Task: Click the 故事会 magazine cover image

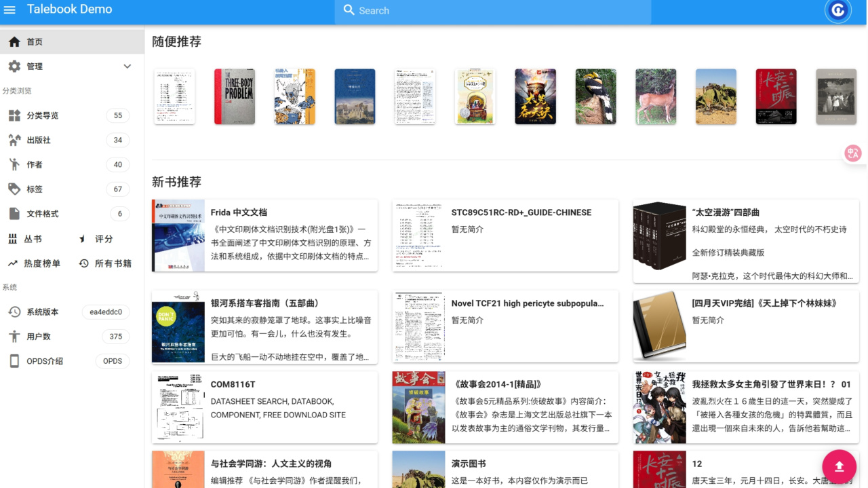Action: (x=419, y=407)
